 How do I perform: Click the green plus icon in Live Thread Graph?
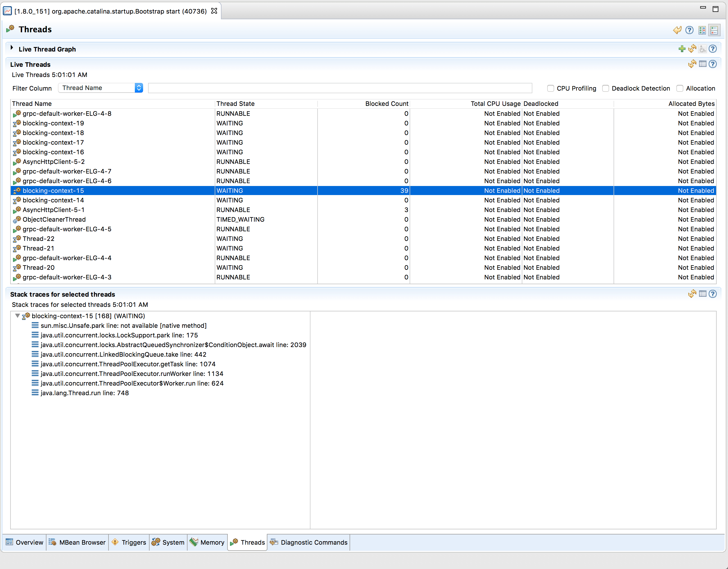[682, 49]
